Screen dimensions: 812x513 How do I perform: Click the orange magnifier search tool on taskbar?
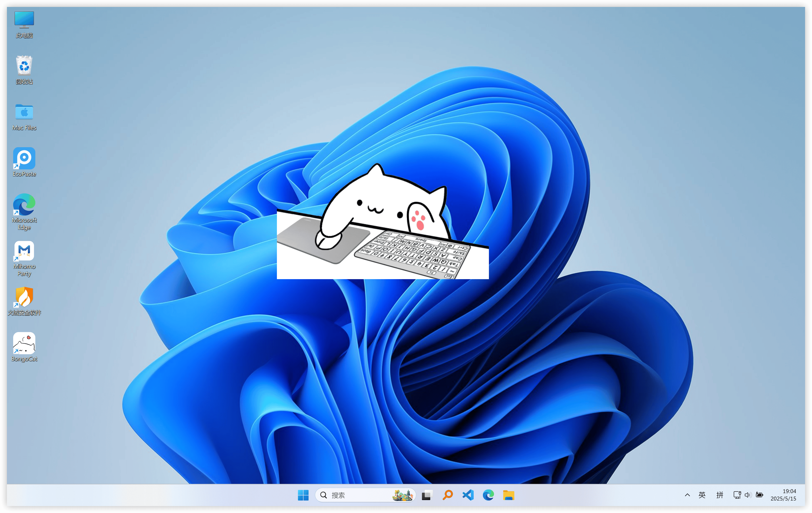pyautogui.click(x=448, y=495)
